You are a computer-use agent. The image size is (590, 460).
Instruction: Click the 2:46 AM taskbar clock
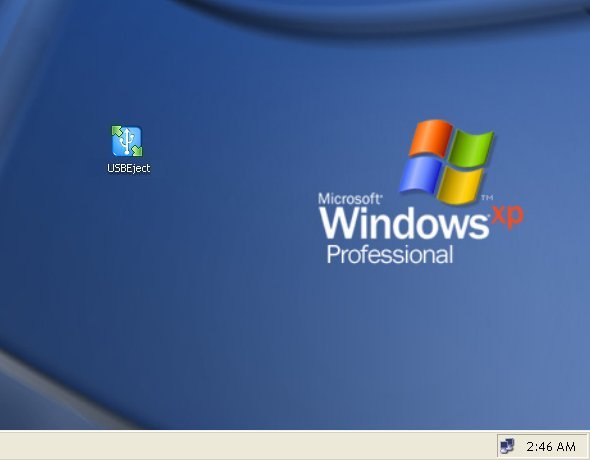[x=551, y=446]
